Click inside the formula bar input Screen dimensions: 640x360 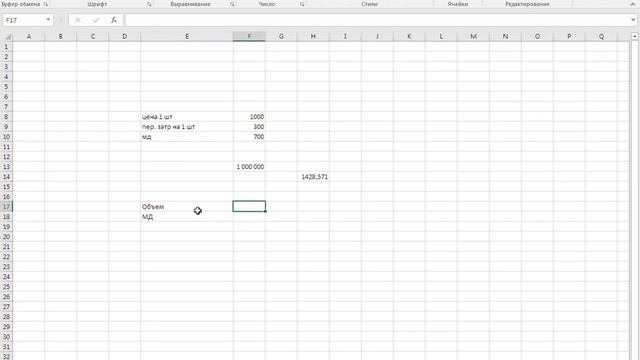pos(377,20)
